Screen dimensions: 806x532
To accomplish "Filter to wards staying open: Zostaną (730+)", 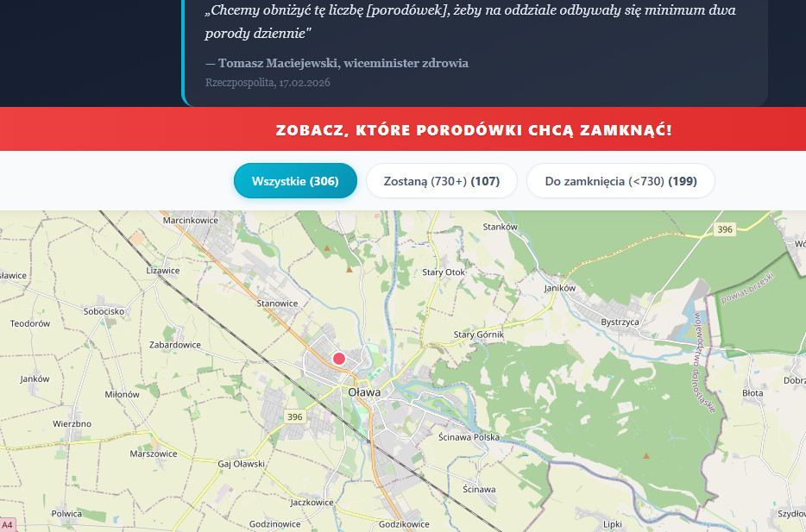I will [x=441, y=181].
